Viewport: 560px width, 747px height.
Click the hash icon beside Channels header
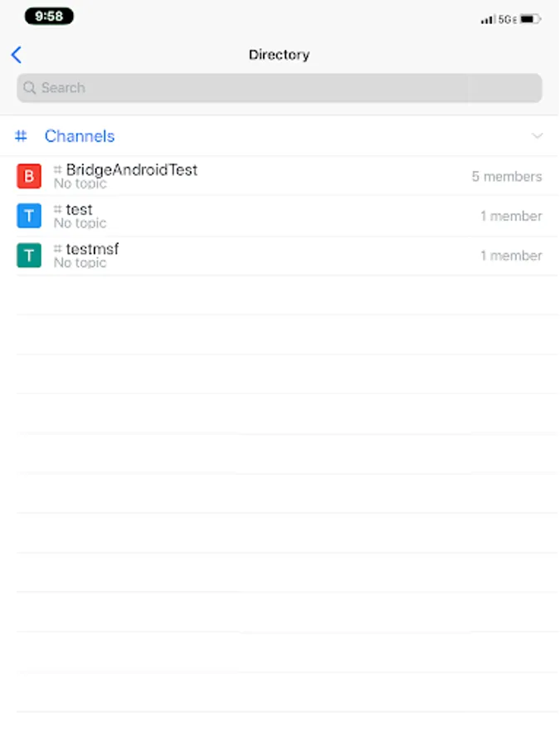click(x=22, y=136)
